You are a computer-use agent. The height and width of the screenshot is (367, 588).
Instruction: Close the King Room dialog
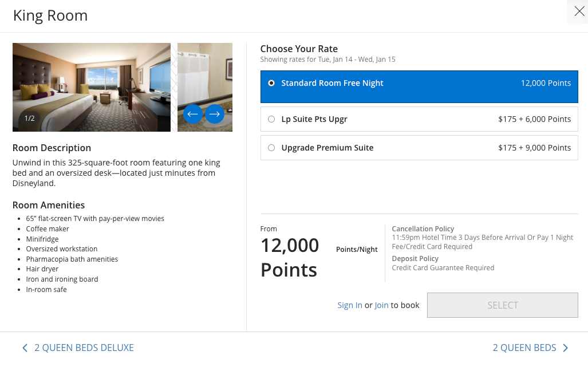click(579, 11)
